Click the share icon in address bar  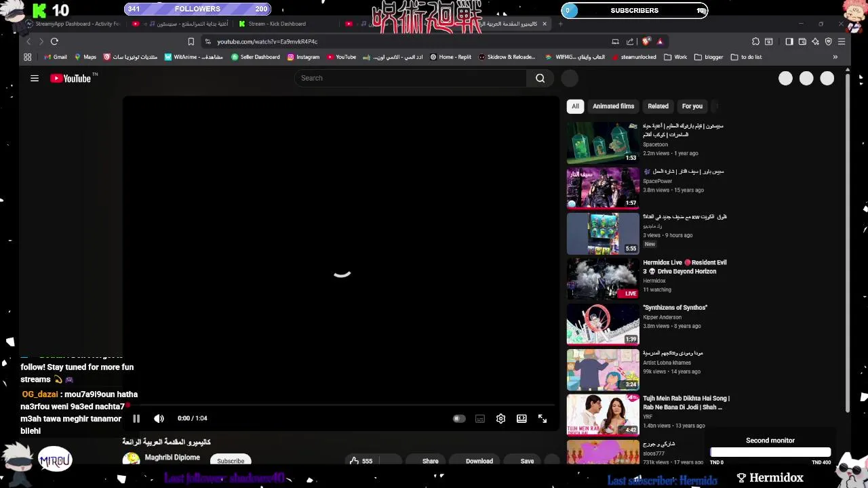click(x=630, y=41)
